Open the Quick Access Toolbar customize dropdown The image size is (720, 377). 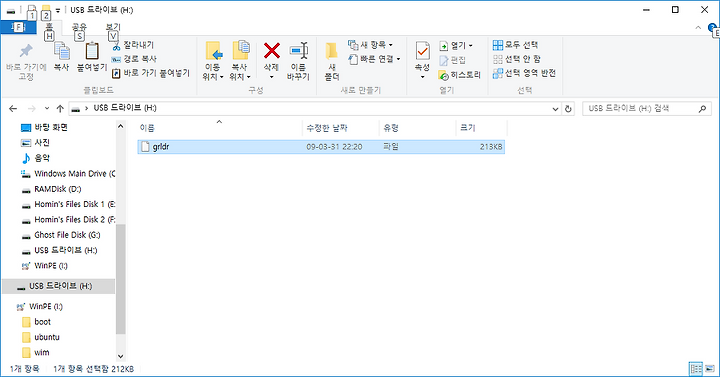pos(58,10)
